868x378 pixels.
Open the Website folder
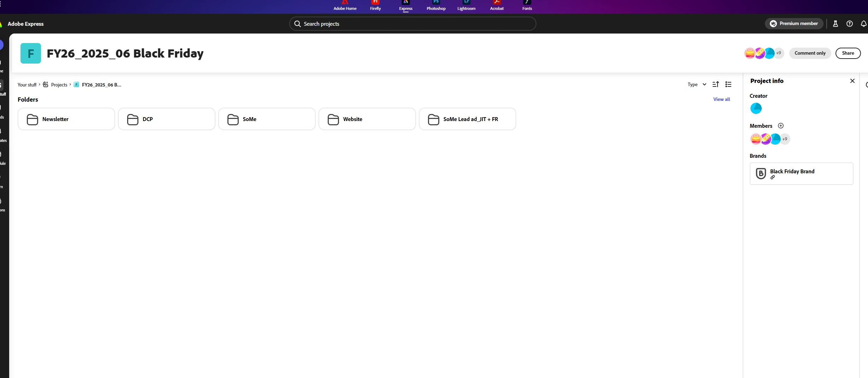click(x=367, y=119)
